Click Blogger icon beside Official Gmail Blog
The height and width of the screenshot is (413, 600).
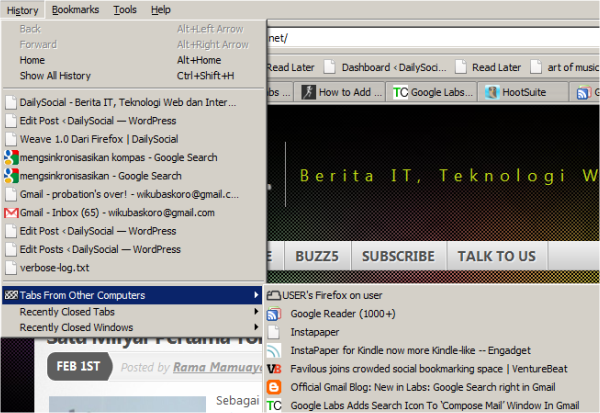tap(274, 387)
